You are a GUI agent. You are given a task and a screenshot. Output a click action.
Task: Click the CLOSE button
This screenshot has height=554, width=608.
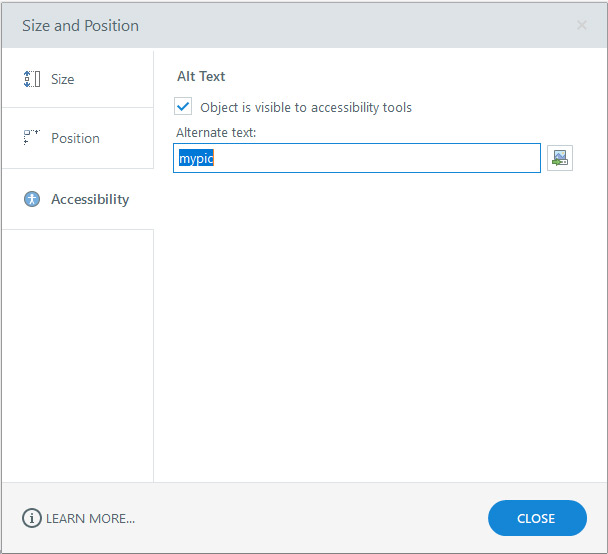537,518
